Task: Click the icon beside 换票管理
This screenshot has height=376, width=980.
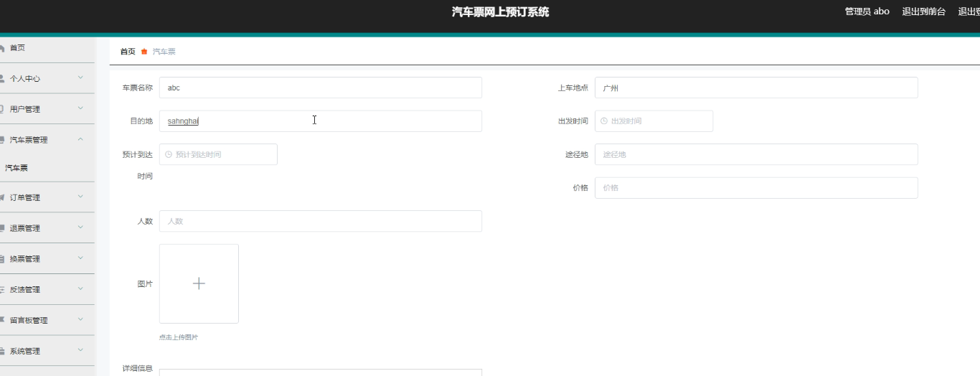Action: click(x=2, y=259)
